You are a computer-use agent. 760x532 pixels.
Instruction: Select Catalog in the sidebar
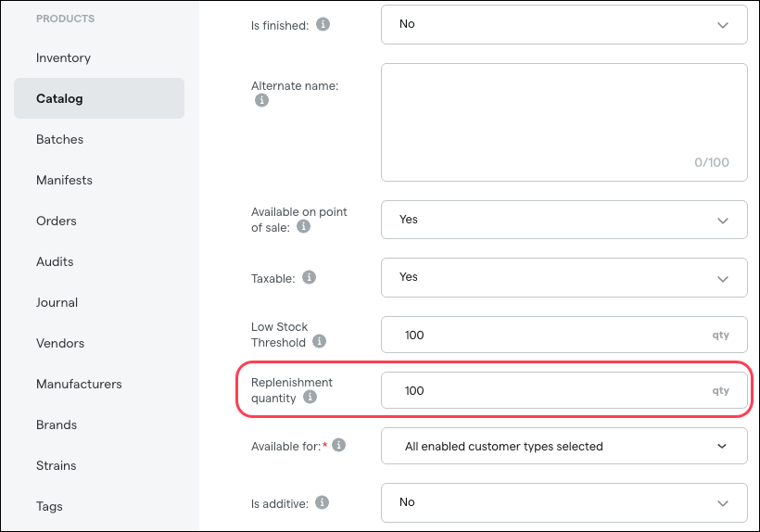pos(99,98)
